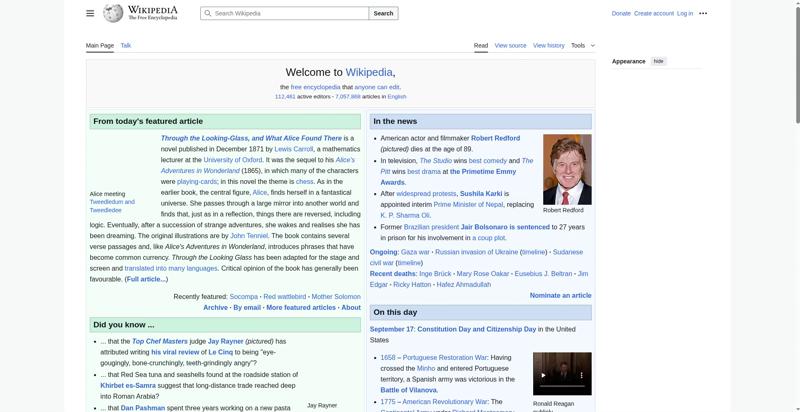Click 'Portuguese Restoration War' link

click(x=445, y=357)
